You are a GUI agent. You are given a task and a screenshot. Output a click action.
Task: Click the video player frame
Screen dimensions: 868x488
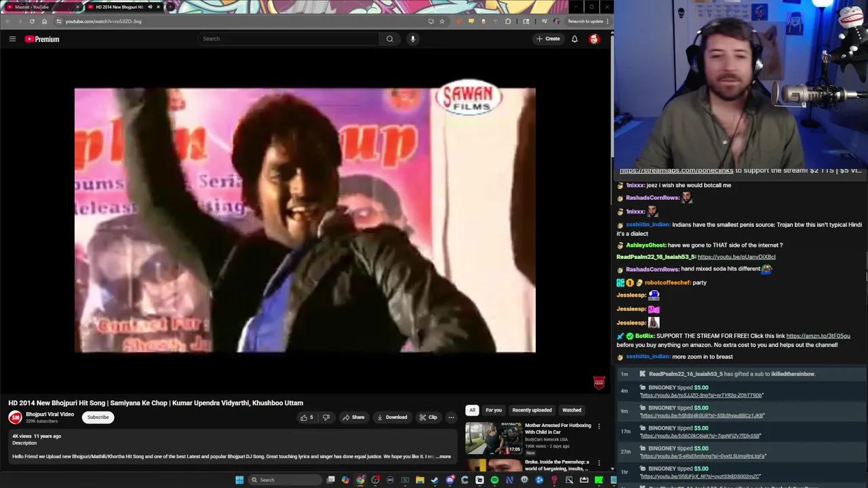pyautogui.click(x=305, y=220)
